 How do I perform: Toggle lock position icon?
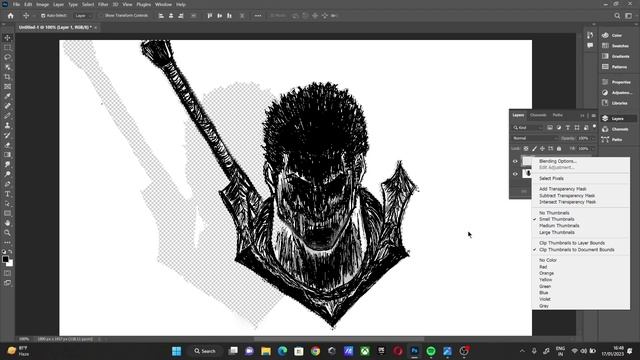pos(542,149)
